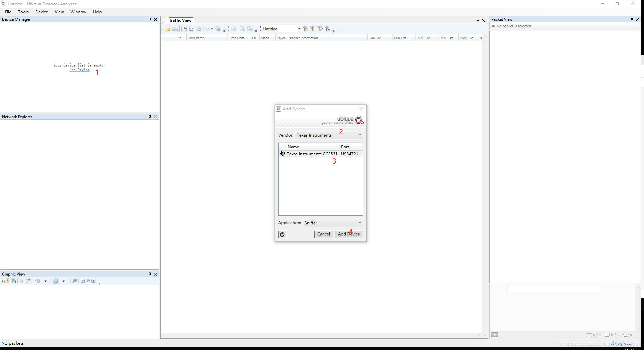
Task: Click the MAC Src. column header
Action: click(x=427, y=38)
